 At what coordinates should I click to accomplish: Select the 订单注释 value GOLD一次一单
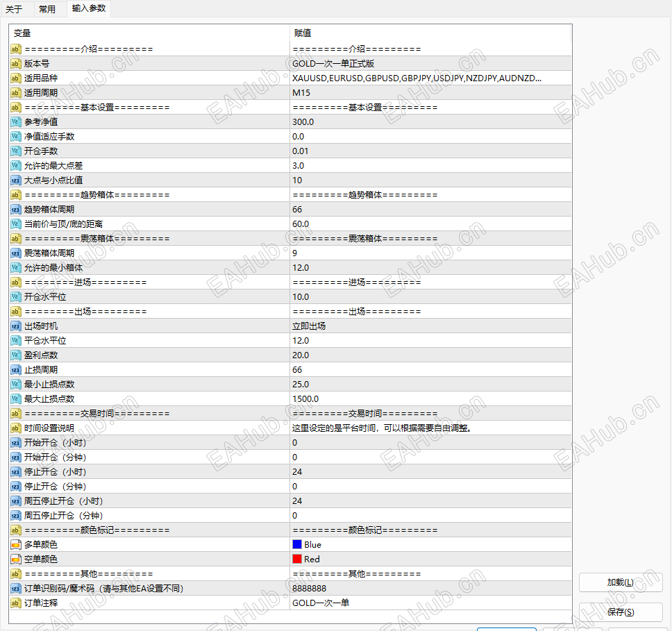click(321, 603)
